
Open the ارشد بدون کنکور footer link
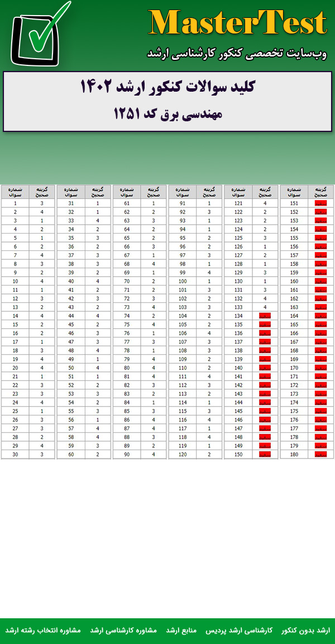click(305, 630)
